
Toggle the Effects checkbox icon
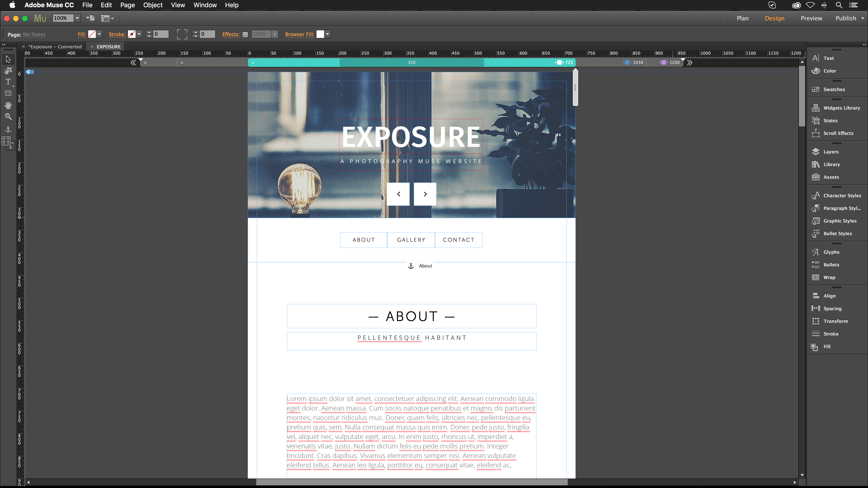click(245, 34)
